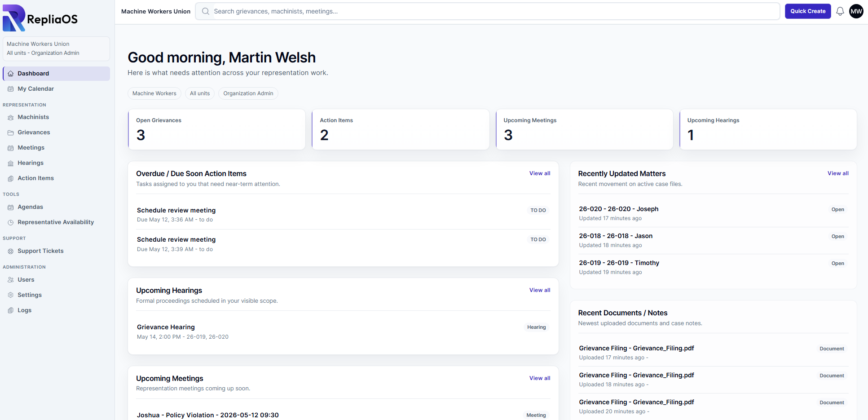Image resolution: width=868 pixels, height=420 pixels.
Task: Click the Dashboard home icon in sidebar
Action: 10,74
